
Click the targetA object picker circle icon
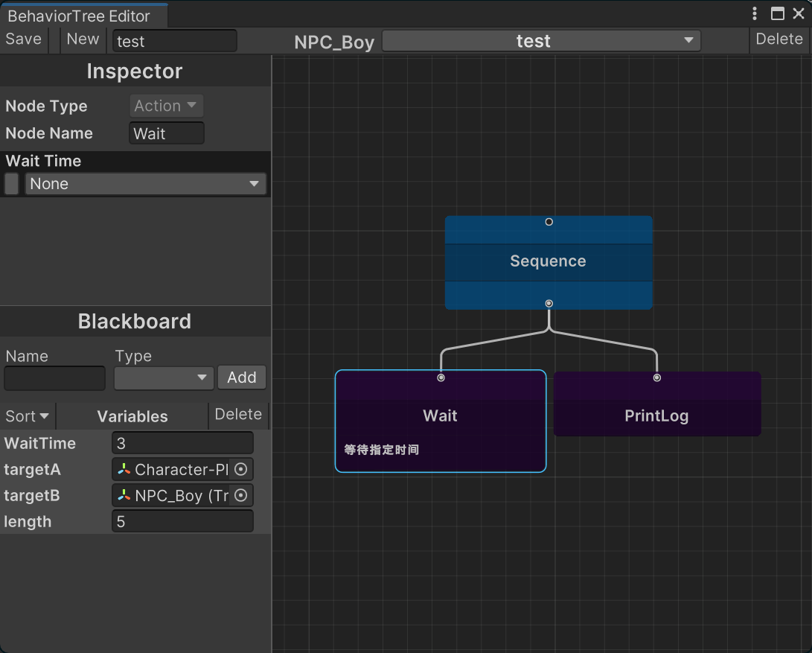[240, 470]
